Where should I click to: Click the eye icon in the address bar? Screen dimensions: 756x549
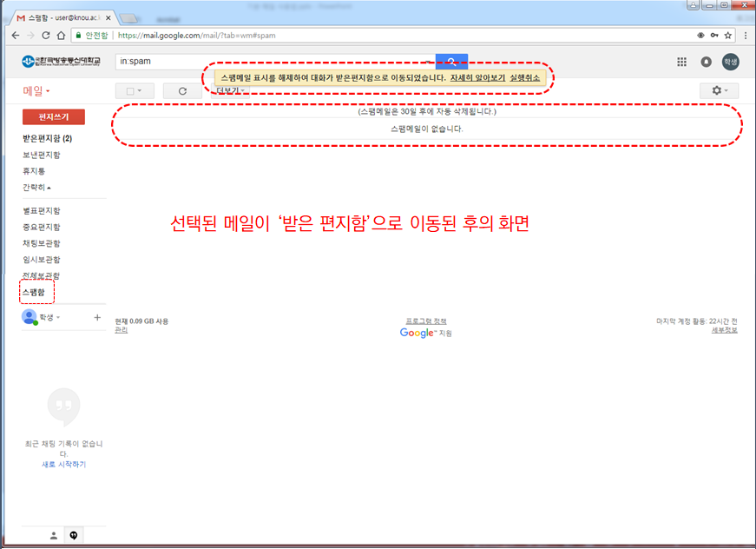click(x=700, y=36)
